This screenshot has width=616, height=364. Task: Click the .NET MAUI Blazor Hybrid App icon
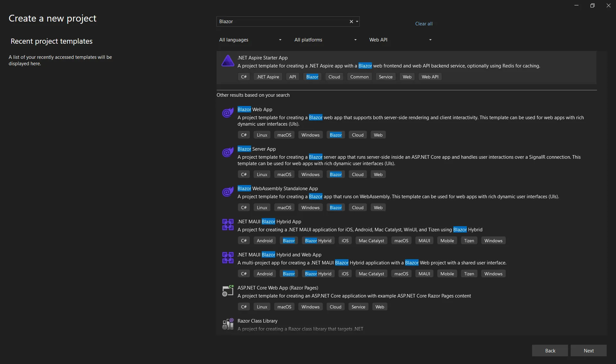coord(228,225)
